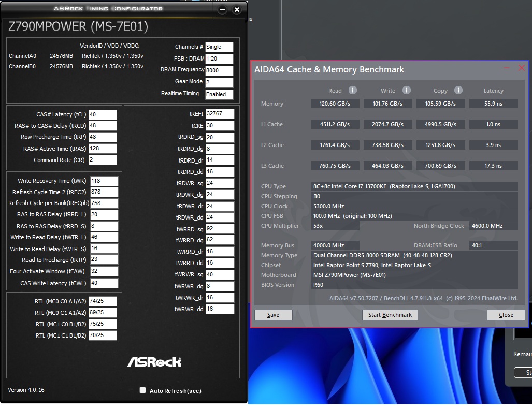
Task: Click the Memory Write result 101.76 GB/s
Action: [388, 104]
